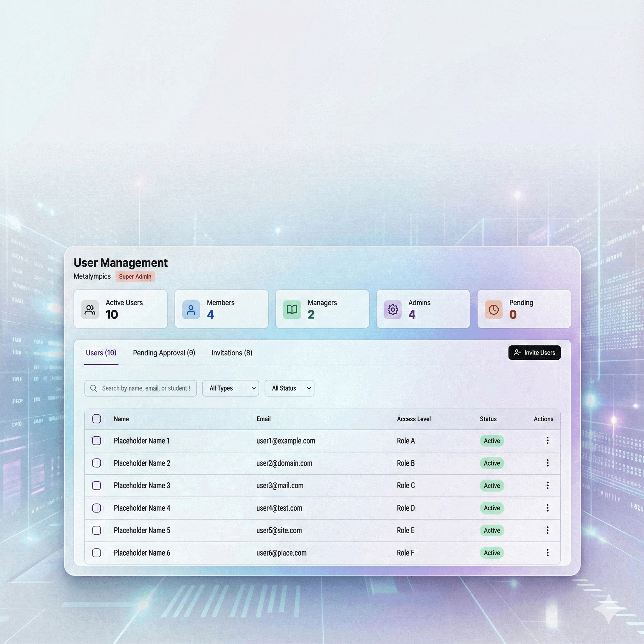Expand the All Types dropdown
The height and width of the screenshot is (644, 644).
(231, 388)
